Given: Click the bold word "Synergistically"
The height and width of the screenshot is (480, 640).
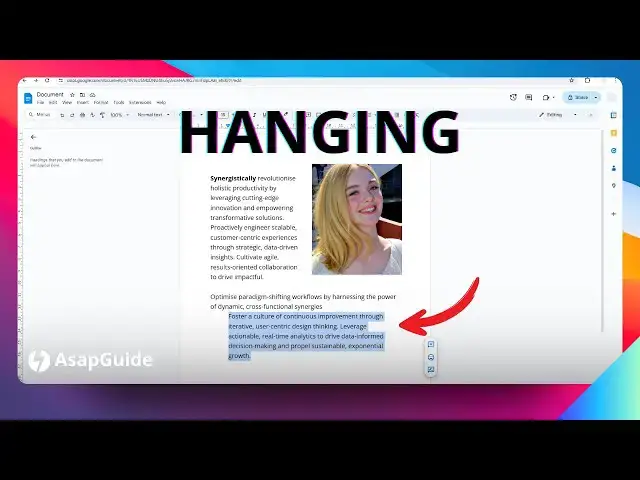Looking at the screenshot, I should click(x=233, y=178).
